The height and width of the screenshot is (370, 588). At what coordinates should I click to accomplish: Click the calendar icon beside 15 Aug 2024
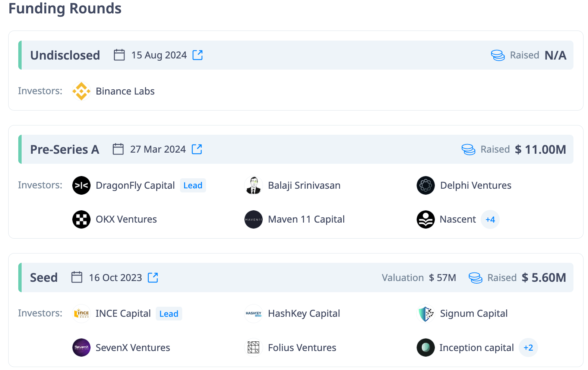tap(119, 55)
